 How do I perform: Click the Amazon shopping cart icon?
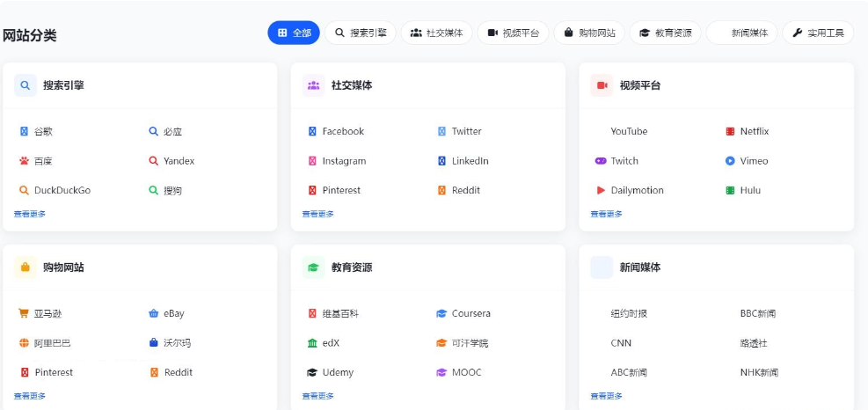click(25, 313)
